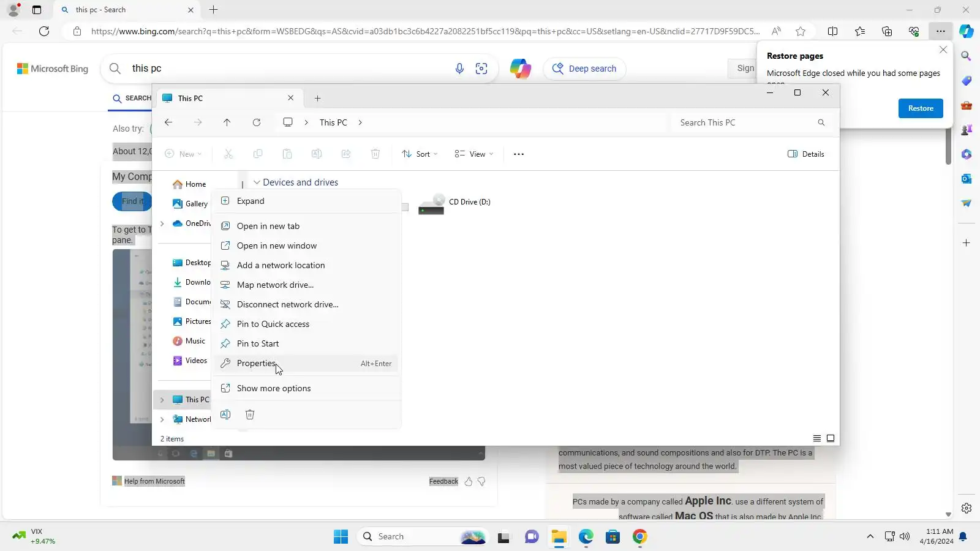Open Google Chrome from the taskbar
Viewport: 980px width, 551px height.
tap(640, 537)
